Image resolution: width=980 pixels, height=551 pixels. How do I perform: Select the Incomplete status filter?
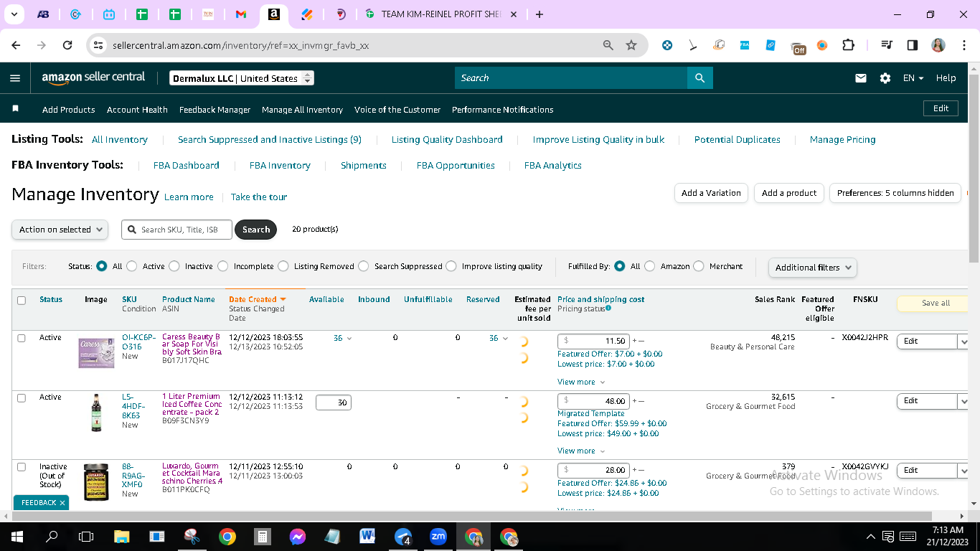tap(222, 266)
